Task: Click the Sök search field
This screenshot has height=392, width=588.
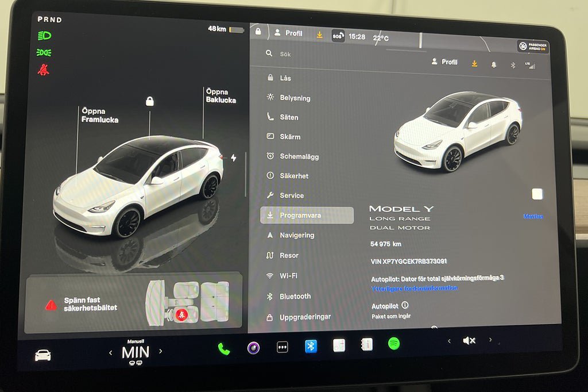Action: point(345,54)
